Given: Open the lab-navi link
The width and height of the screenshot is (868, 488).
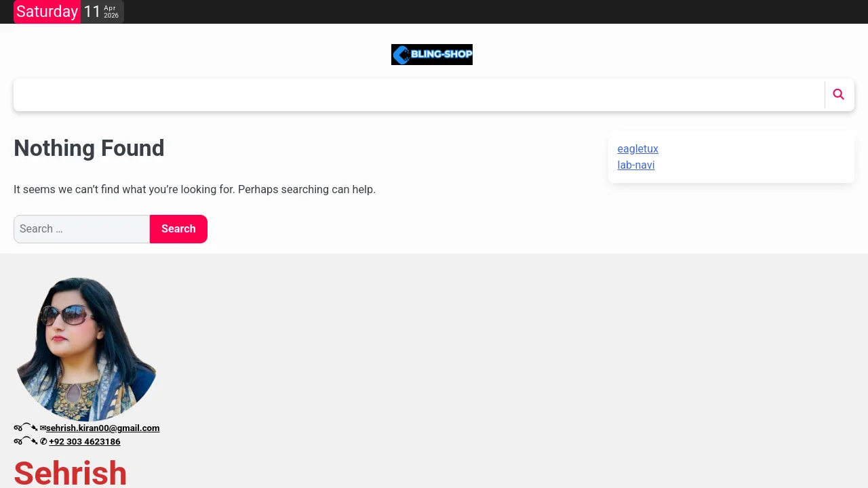Looking at the screenshot, I should [x=635, y=165].
